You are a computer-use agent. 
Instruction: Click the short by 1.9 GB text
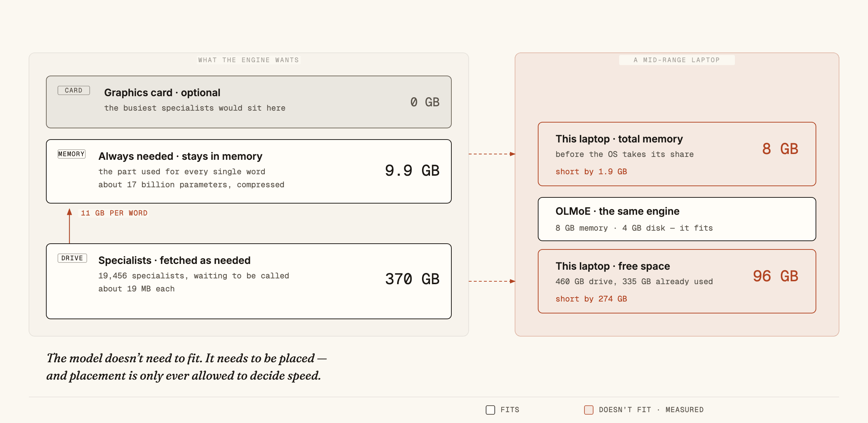click(591, 172)
